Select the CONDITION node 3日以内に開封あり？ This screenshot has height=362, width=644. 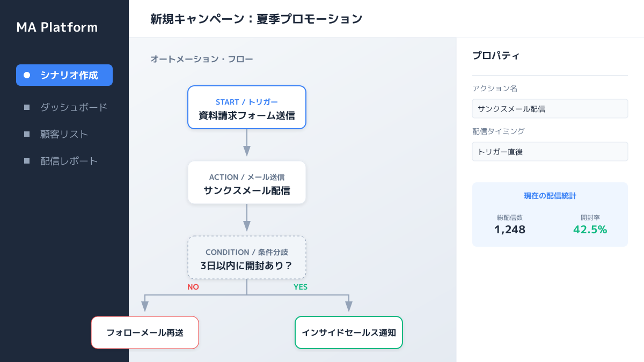click(246, 257)
